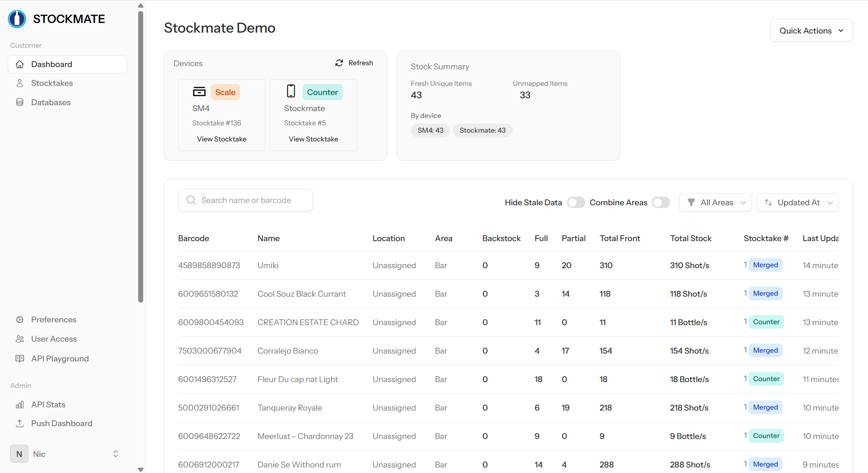Click the Stocktakes person icon
The width and height of the screenshot is (868, 473).
[20, 83]
